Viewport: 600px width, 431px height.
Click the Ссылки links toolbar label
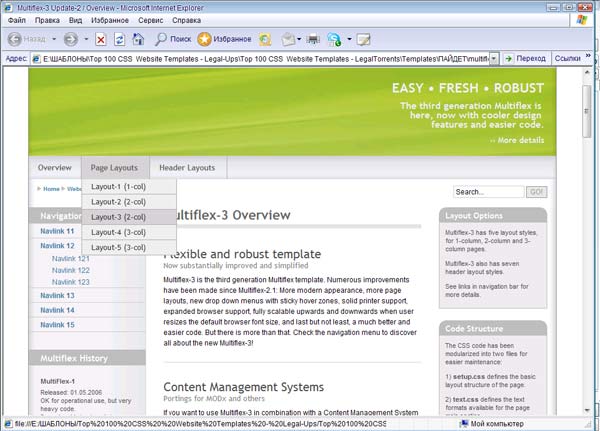click(567, 59)
